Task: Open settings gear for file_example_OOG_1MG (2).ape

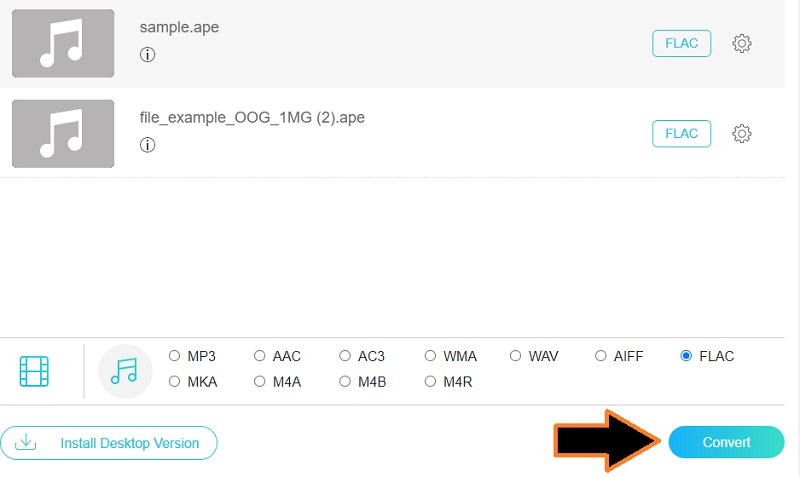Action: 742,134
